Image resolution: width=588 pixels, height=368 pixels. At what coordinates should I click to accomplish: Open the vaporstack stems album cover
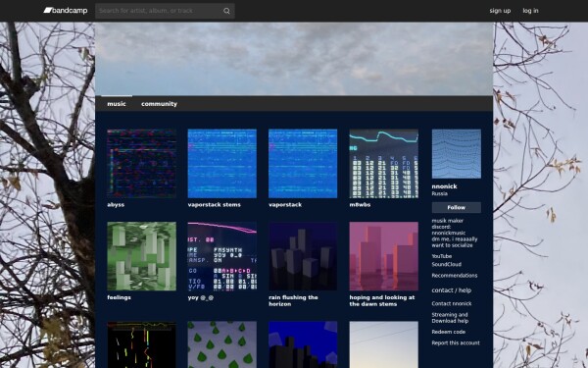click(222, 163)
